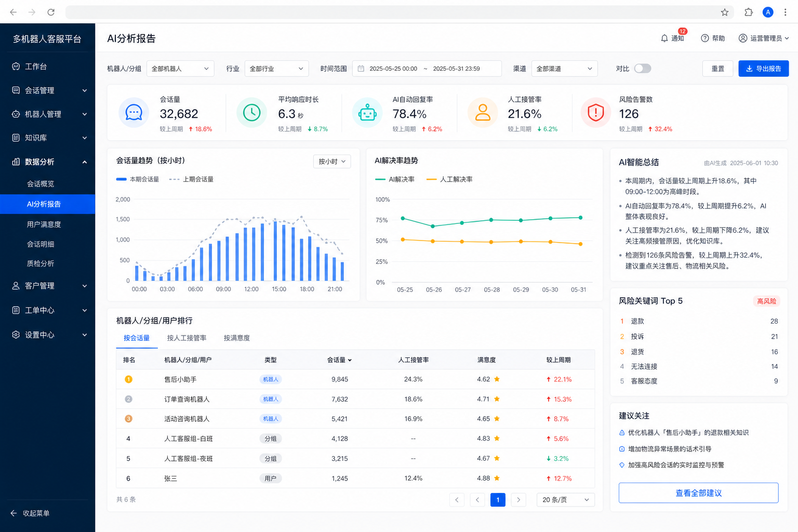
Task: Click the 会话量 chat bubble card icon
Action: click(x=134, y=112)
